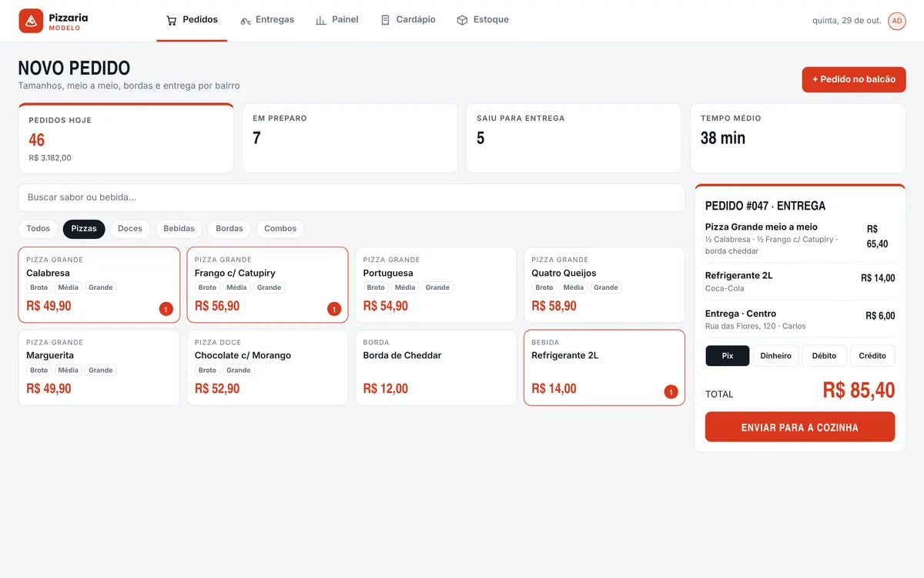Pick Broto size on Calabresa pizza
The height and width of the screenshot is (578, 924).
click(x=39, y=287)
